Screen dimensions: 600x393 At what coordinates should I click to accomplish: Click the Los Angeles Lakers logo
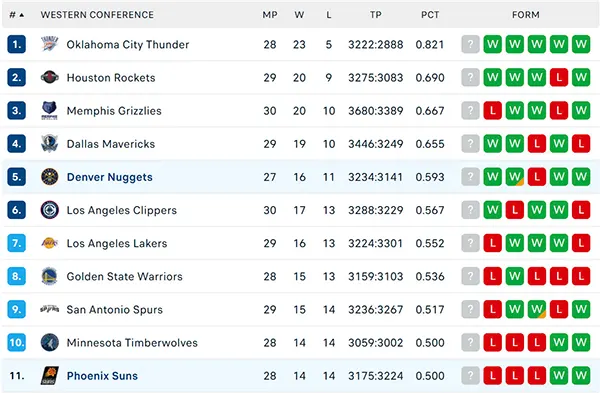50,243
